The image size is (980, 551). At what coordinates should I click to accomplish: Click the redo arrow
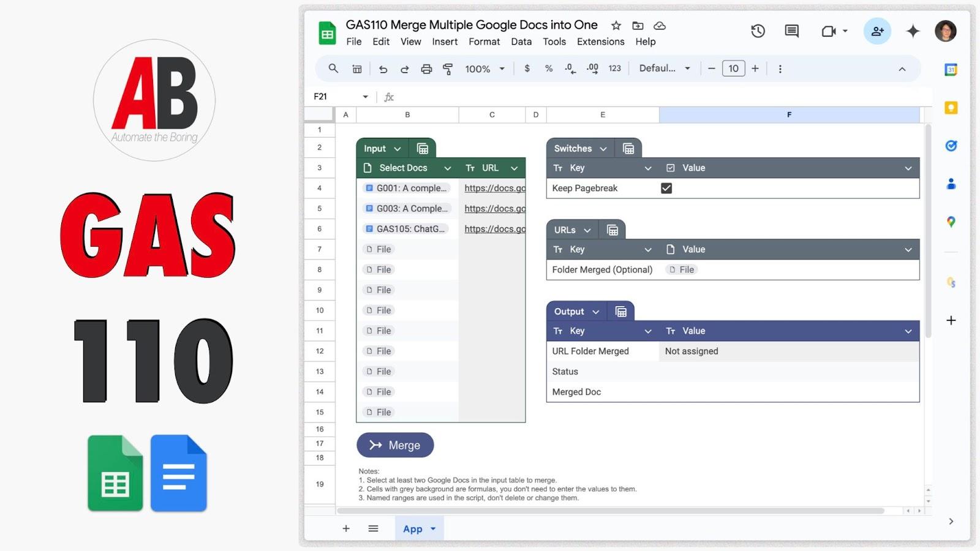pyautogui.click(x=404, y=69)
